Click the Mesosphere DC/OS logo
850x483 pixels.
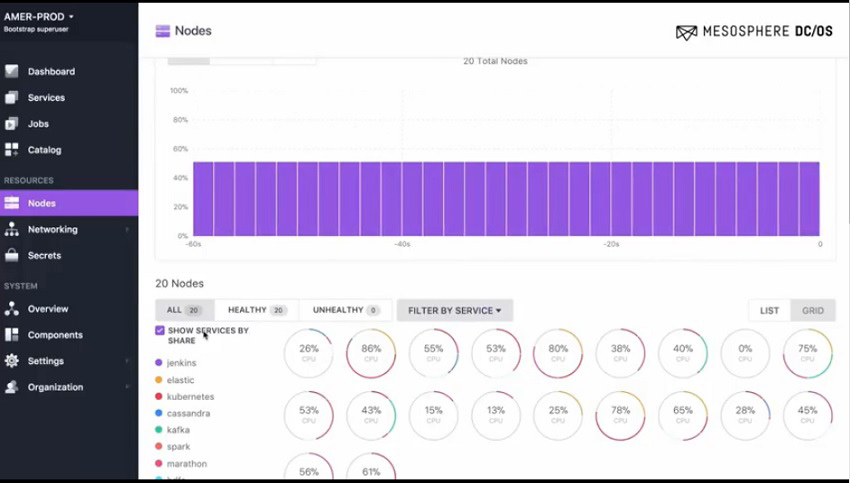(754, 32)
